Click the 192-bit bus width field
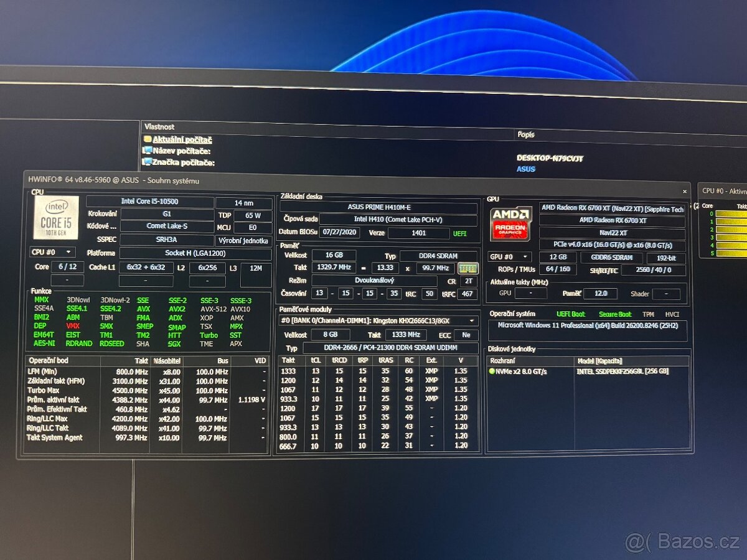 [666, 258]
